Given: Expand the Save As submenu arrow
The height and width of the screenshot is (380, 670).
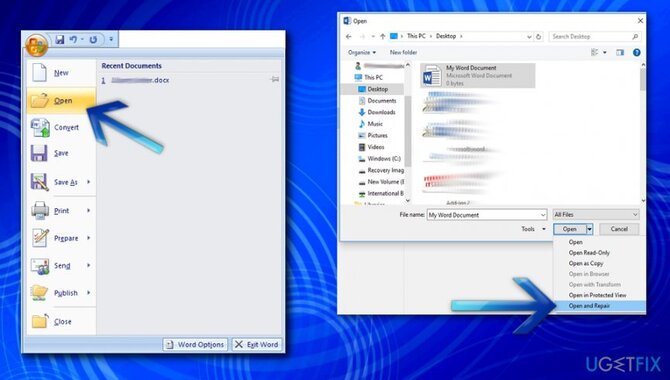Looking at the screenshot, I should 89,182.
